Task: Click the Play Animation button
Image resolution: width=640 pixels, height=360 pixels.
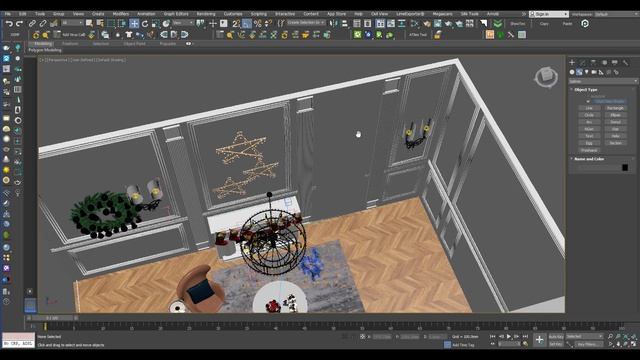Action: (x=509, y=336)
